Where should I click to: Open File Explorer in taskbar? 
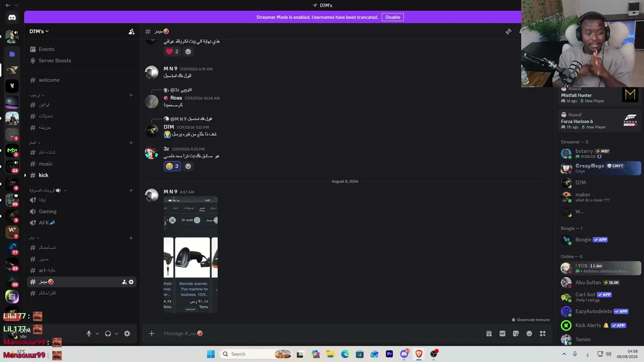(x=330, y=354)
